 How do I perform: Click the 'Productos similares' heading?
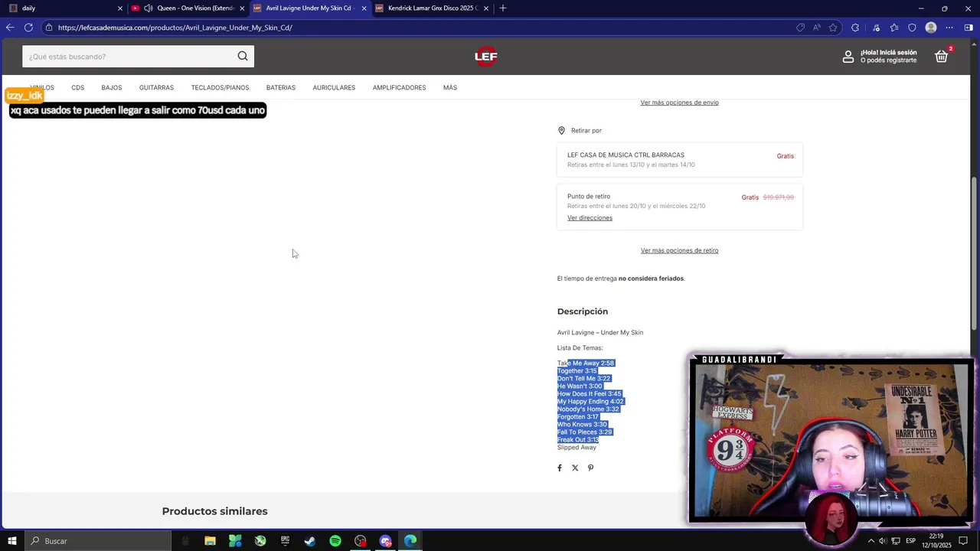point(214,511)
